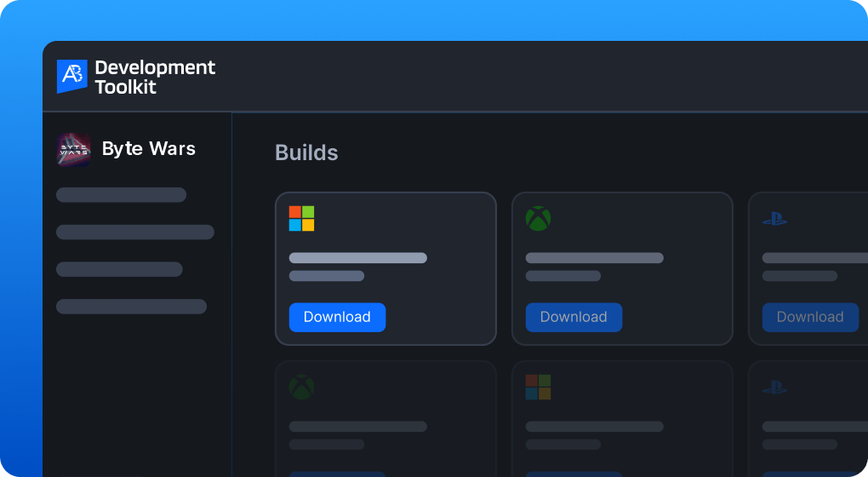This screenshot has height=477, width=868.
Task: Click the dimmed Windows logo in the bottom row
Action: click(x=538, y=388)
